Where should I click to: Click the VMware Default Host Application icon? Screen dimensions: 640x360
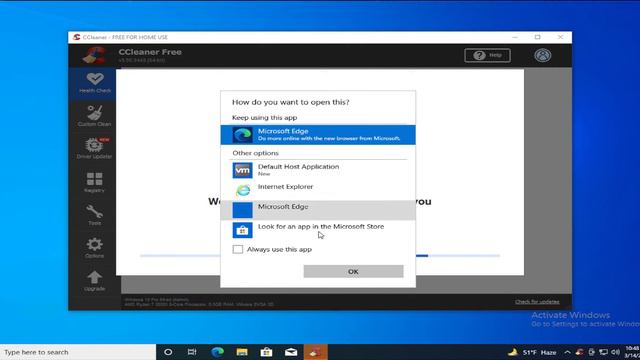(x=242, y=170)
